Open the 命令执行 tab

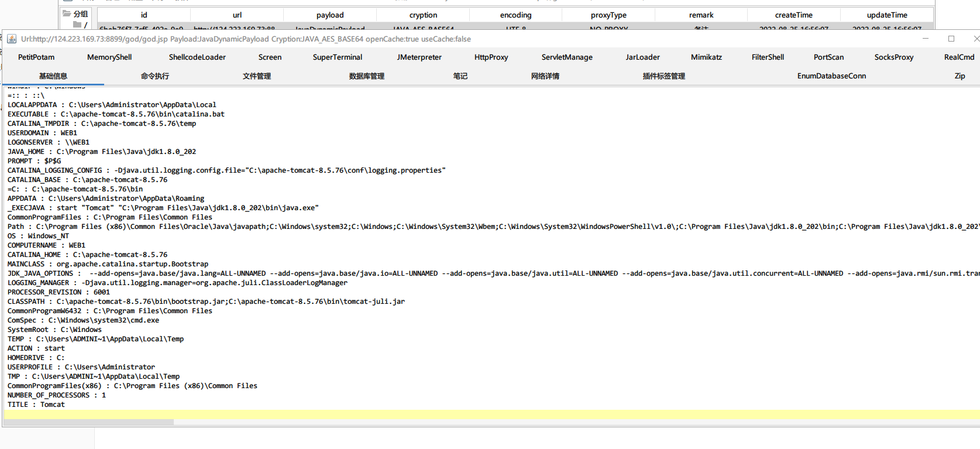pos(155,76)
